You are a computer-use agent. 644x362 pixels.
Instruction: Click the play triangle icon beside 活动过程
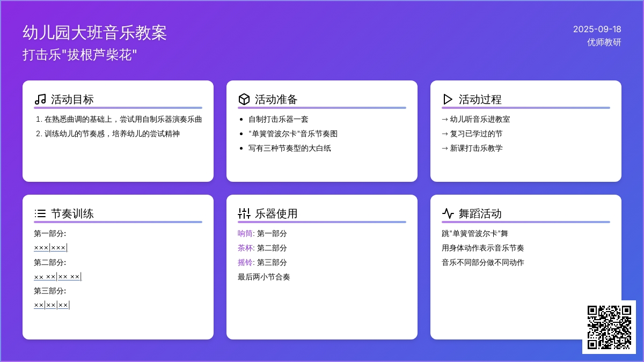click(x=448, y=99)
